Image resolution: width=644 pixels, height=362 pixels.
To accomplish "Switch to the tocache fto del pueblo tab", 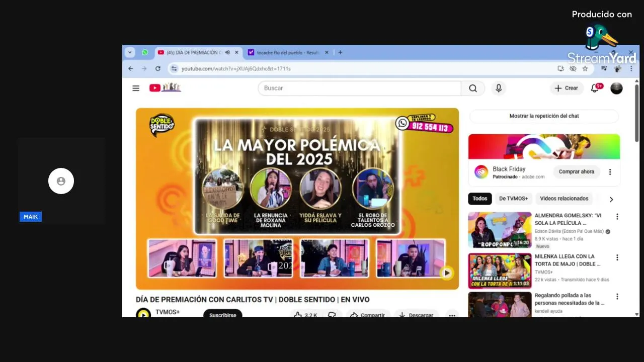I will [288, 52].
